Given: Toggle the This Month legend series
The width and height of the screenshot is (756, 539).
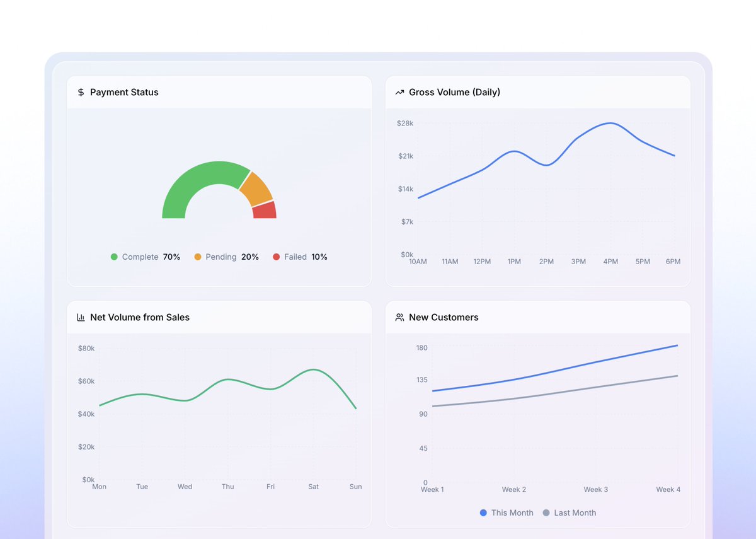Looking at the screenshot, I should (x=507, y=513).
